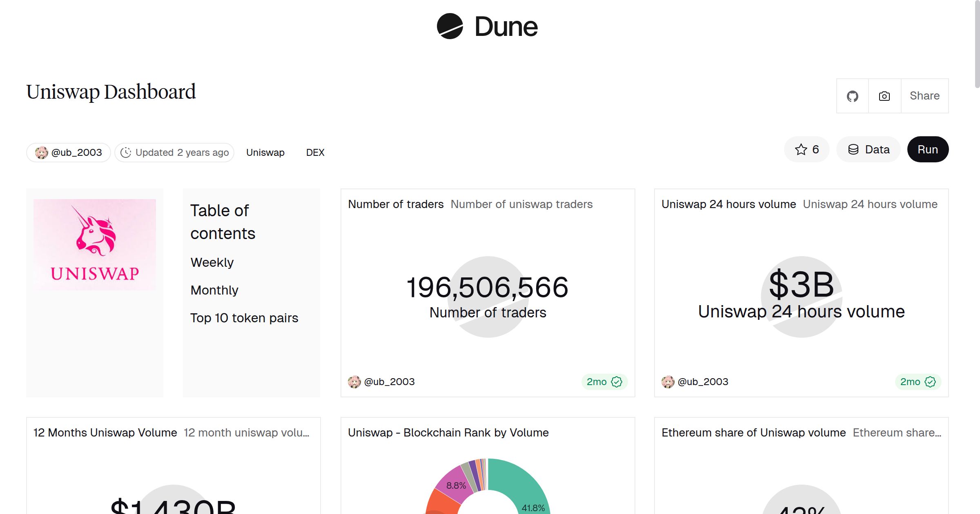Share the Uniswap Dashboard
The width and height of the screenshot is (980, 514).
tap(924, 96)
